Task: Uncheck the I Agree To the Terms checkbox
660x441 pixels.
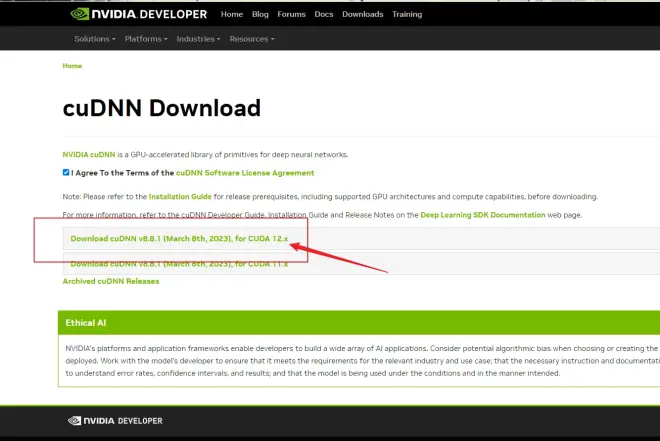Action: tap(66, 172)
